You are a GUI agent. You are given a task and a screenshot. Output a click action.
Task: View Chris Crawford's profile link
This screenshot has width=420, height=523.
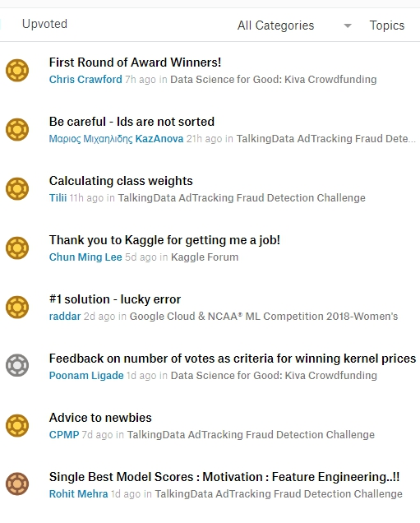pyautogui.click(x=85, y=80)
